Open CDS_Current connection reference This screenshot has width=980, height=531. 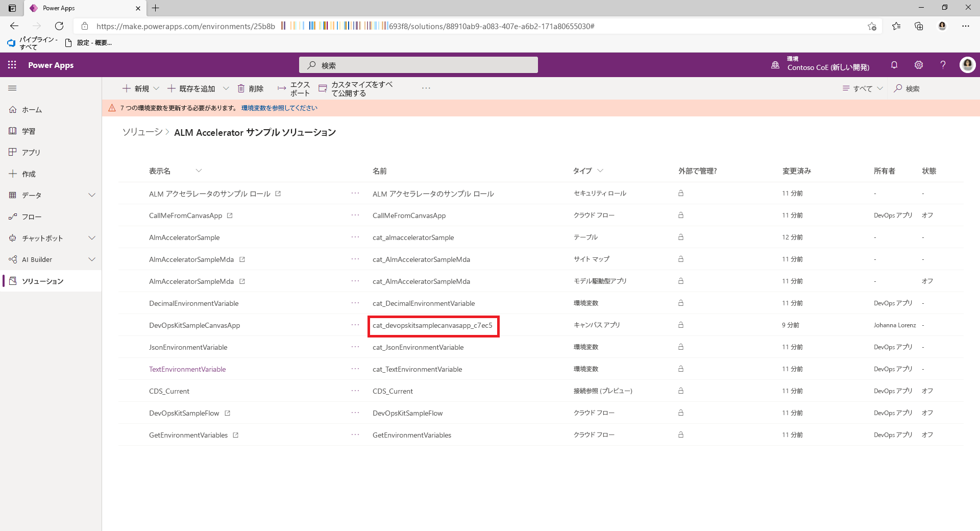169,391
